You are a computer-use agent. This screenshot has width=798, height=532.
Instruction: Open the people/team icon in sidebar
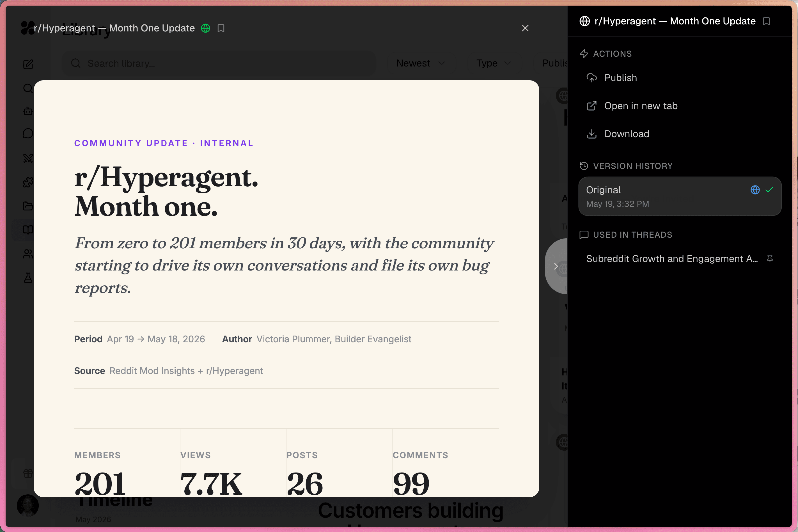pos(28,254)
